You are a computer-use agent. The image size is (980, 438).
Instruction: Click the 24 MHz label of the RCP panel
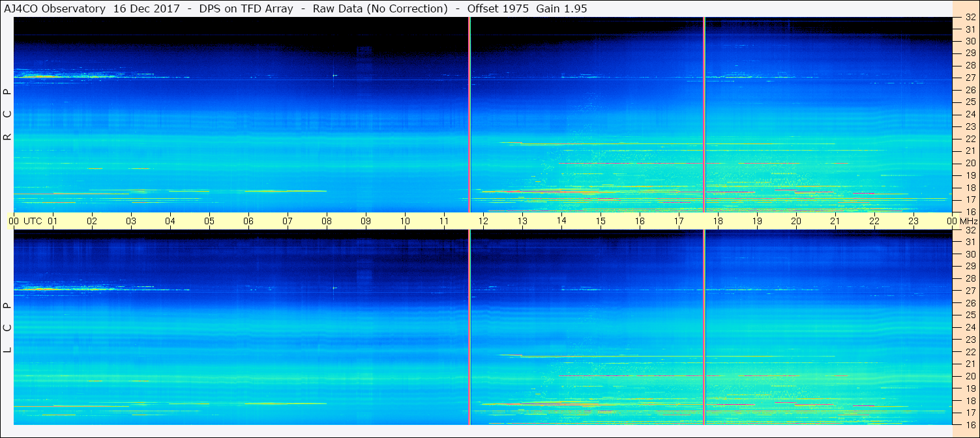click(970, 115)
